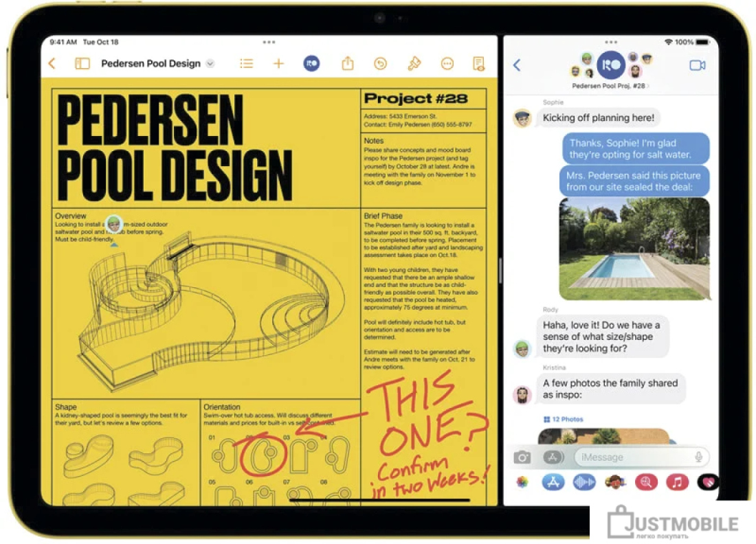This screenshot has width=756, height=544.
Task: Select the "A few photos the family shared" message
Action: tap(611, 389)
